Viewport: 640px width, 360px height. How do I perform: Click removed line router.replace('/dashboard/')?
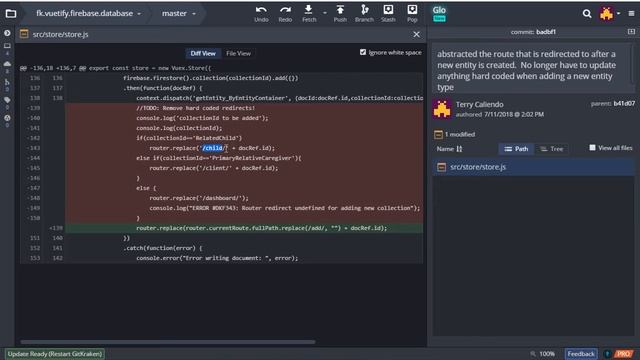(x=199, y=198)
